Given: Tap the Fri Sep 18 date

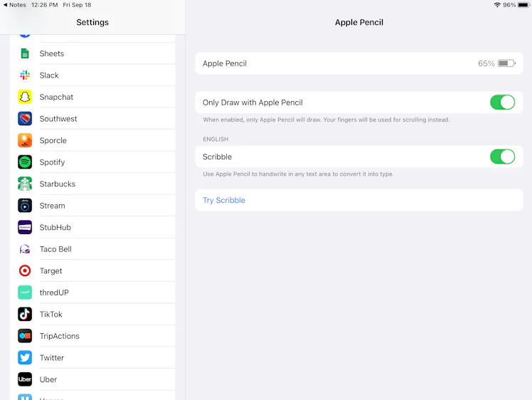Looking at the screenshot, I should tap(77, 5).
